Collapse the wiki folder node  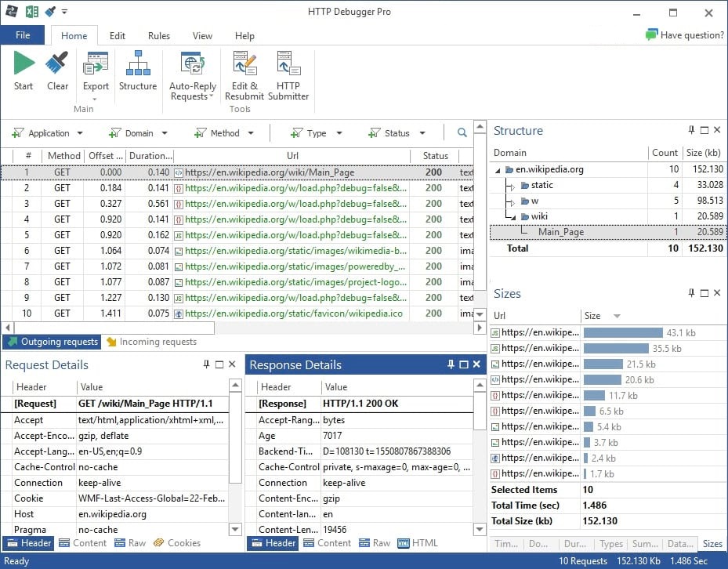point(513,217)
